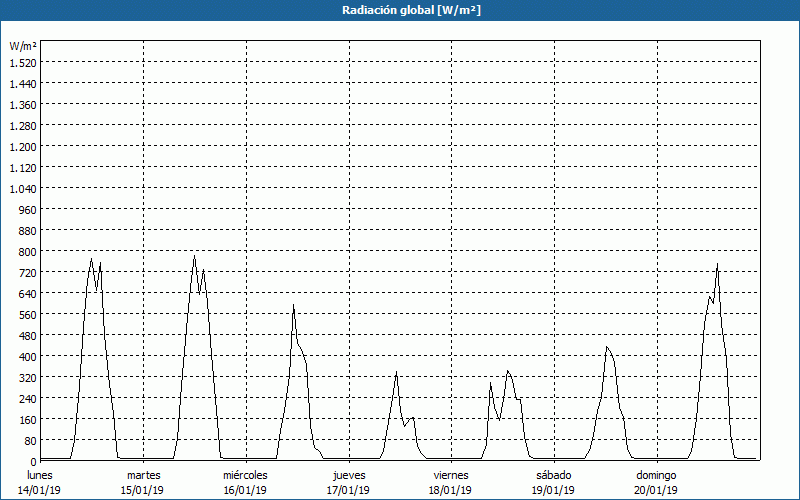Screen dimensions: 800x500
Task: Click the '480' y-axis value
Action: tap(28, 335)
